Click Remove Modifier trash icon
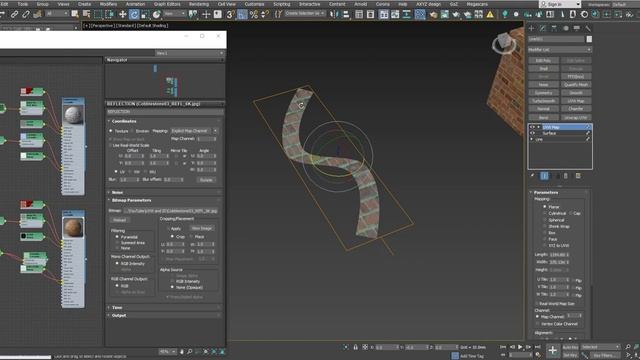Image resolution: width=640 pixels, height=360 pixels. point(566,176)
